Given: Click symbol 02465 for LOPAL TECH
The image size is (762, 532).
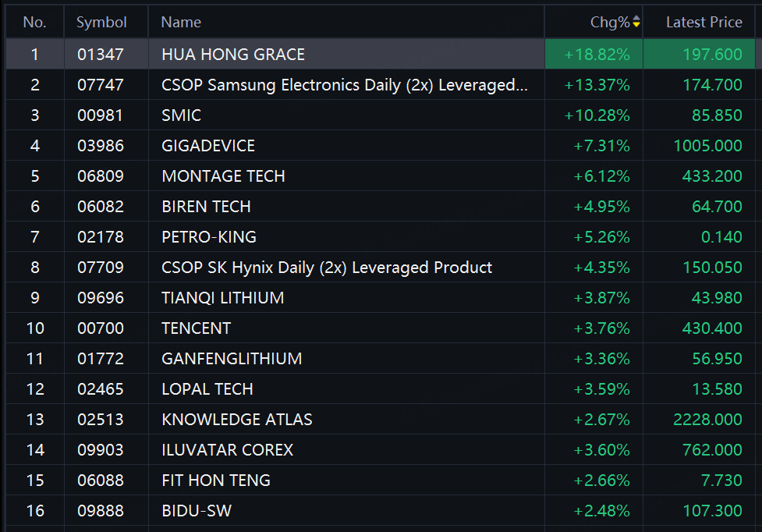Looking at the screenshot, I should point(101,389).
